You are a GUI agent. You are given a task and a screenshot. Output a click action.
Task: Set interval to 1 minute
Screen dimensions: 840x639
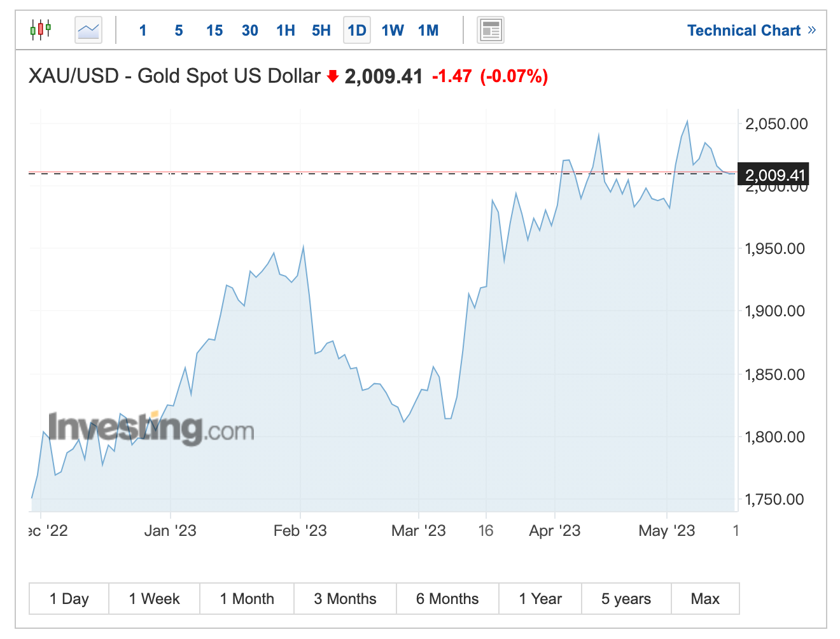143,31
